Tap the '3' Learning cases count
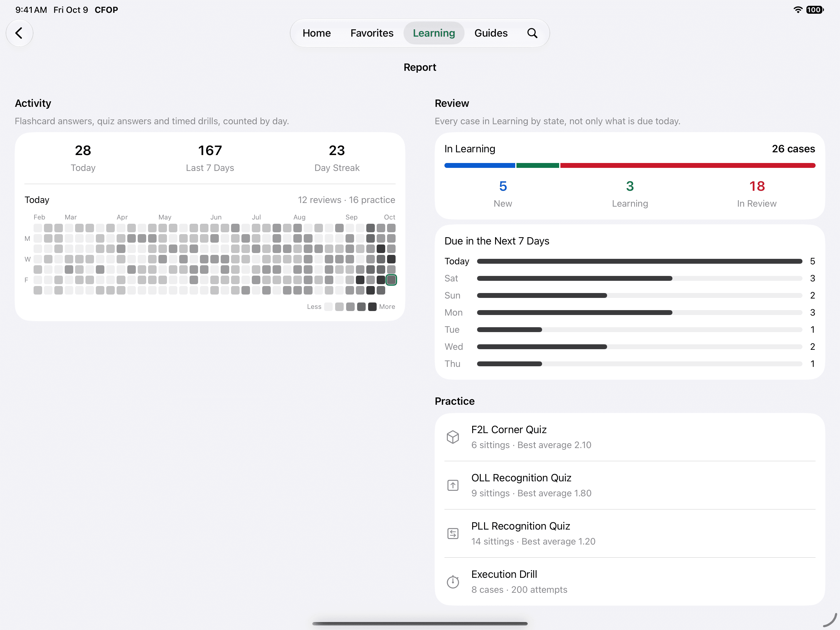This screenshot has height=630, width=840. coord(630,186)
